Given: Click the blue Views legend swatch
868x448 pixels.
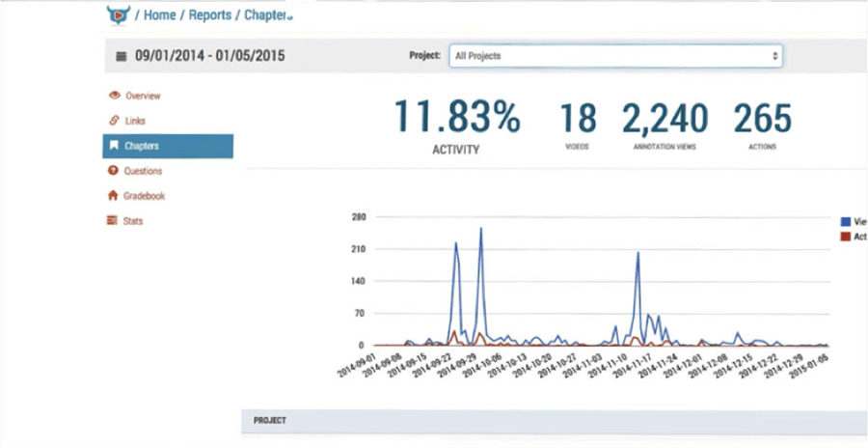Looking at the screenshot, I should coord(845,222).
